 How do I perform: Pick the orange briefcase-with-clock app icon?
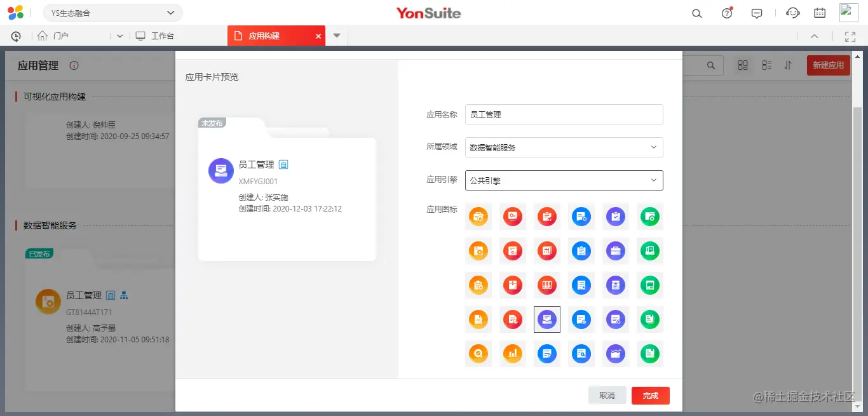click(x=478, y=217)
